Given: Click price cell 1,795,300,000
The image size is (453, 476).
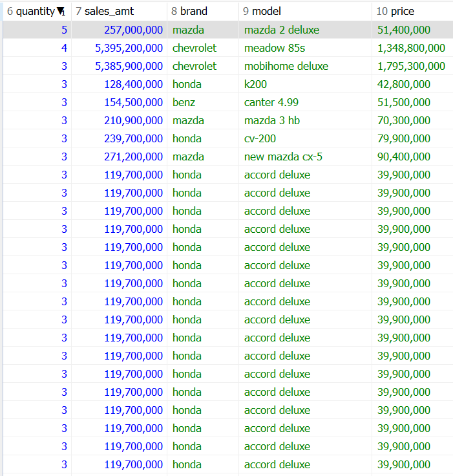Looking at the screenshot, I should pos(412,66).
